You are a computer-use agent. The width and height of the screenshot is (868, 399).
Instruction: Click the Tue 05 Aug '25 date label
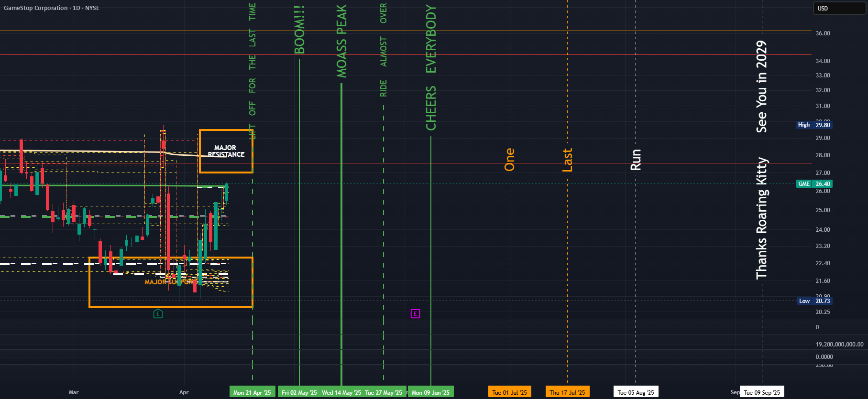coord(636,392)
